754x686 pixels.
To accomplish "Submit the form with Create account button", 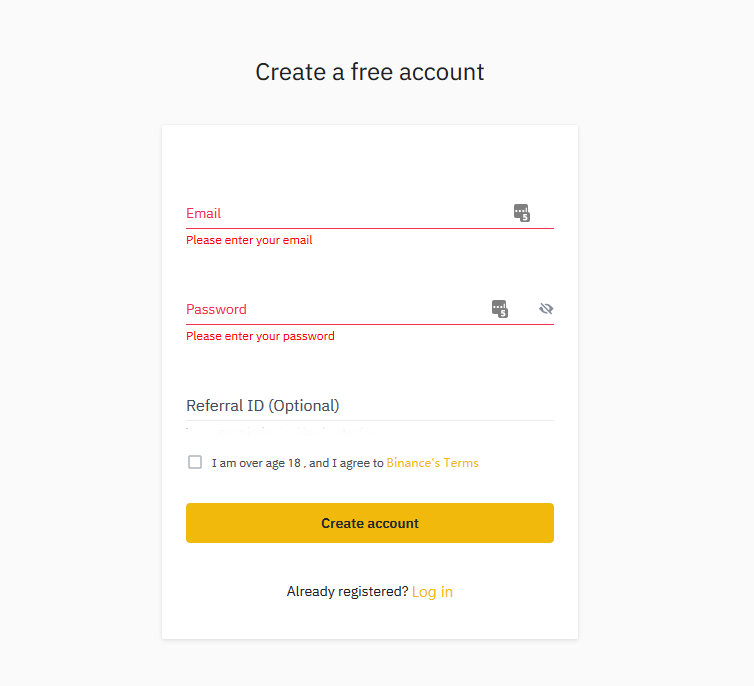I will (x=370, y=523).
